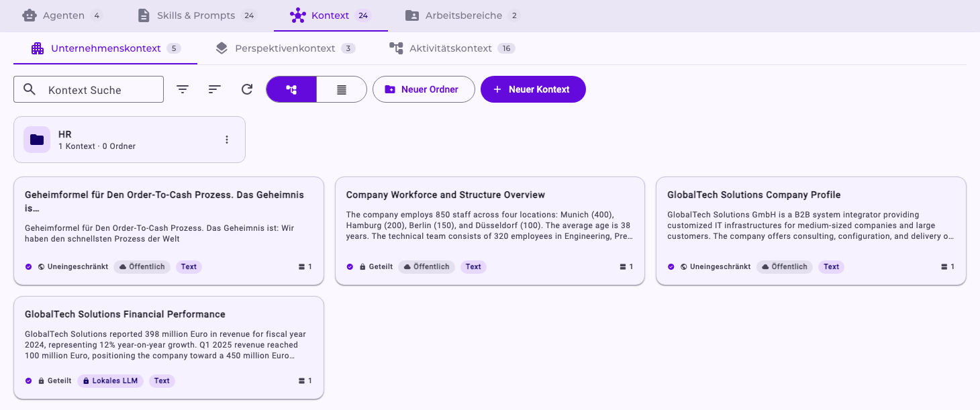Viewport: 980px width, 410px height.
Task: Open the sort order icon
Action: point(215,89)
